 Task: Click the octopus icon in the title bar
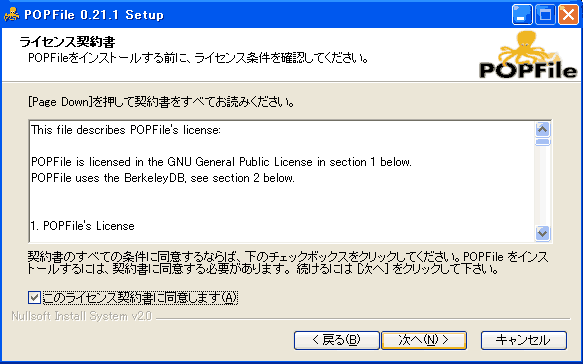[12, 15]
